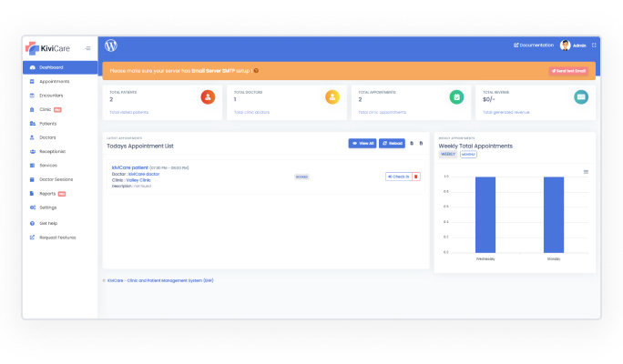Collapse the sidebar with the hamburger icon
The width and height of the screenshot is (623, 364).
(87, 48)
